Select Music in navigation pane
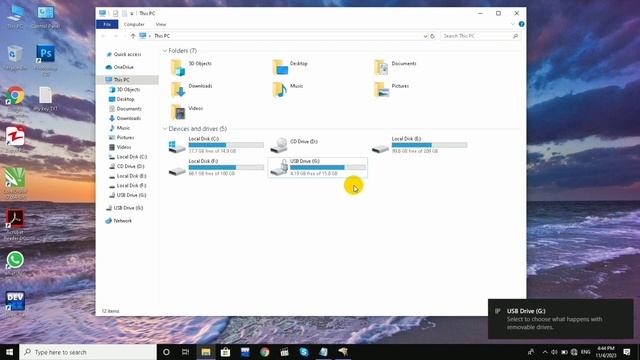Screen dimensions: 640x360 coord(120,128)
